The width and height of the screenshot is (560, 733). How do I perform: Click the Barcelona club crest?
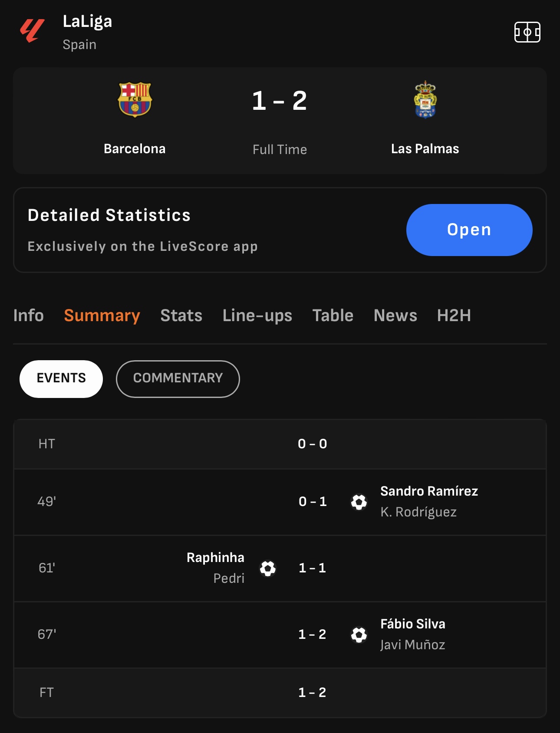coord(135,99)
